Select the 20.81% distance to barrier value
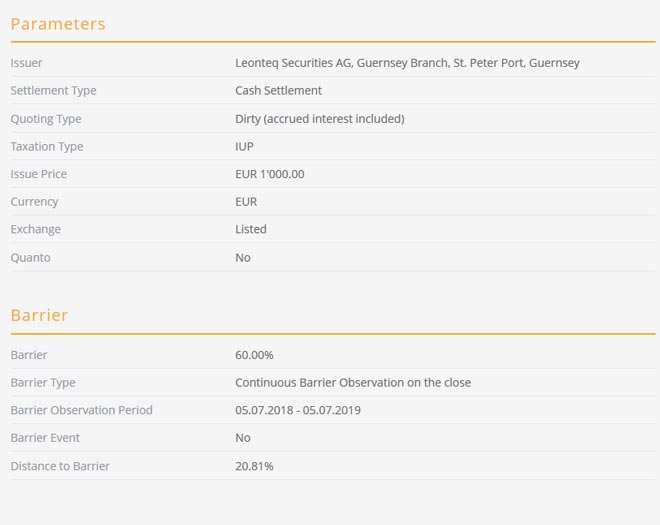 [x=254, y=466]
